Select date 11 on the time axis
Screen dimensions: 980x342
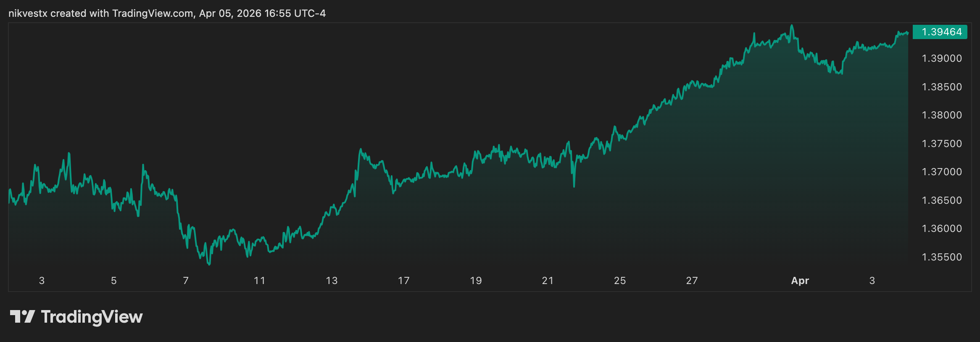(259, 281)
